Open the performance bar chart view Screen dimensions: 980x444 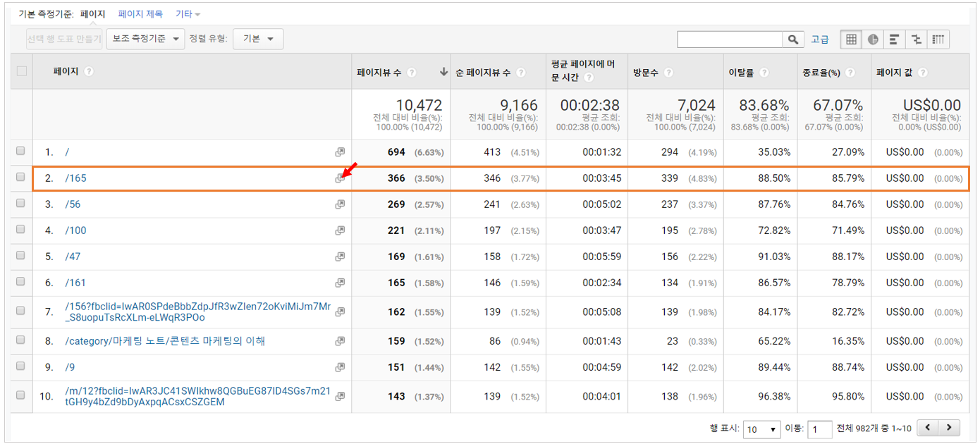894,39
